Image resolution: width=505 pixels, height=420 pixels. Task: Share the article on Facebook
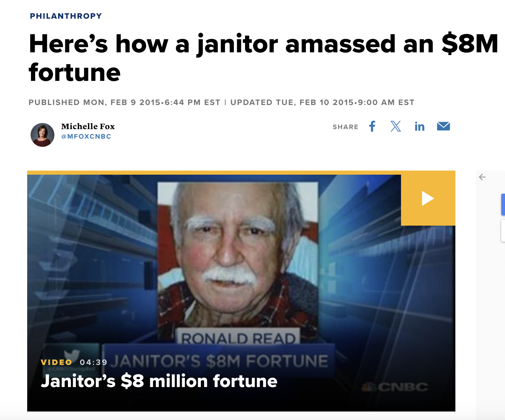coord(372,126)
